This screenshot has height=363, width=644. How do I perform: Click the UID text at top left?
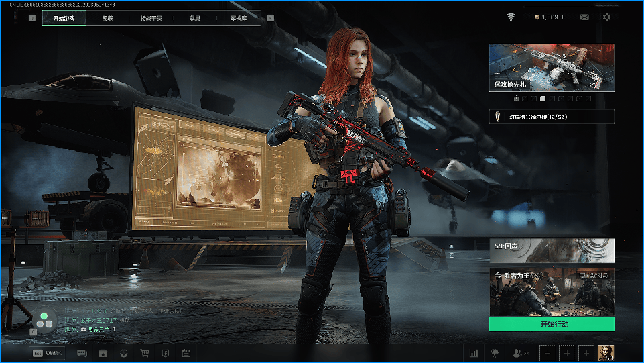click(x=62, y=5)
